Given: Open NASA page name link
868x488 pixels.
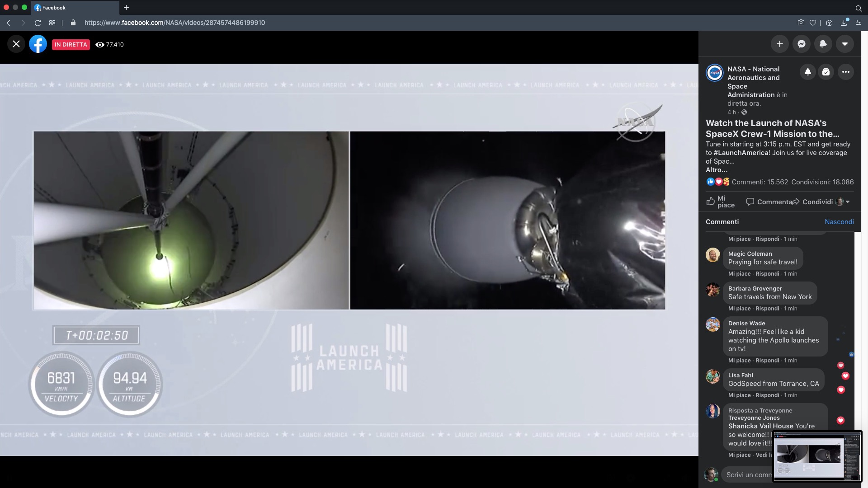Looking at the screenshot, I should (754, 82).
